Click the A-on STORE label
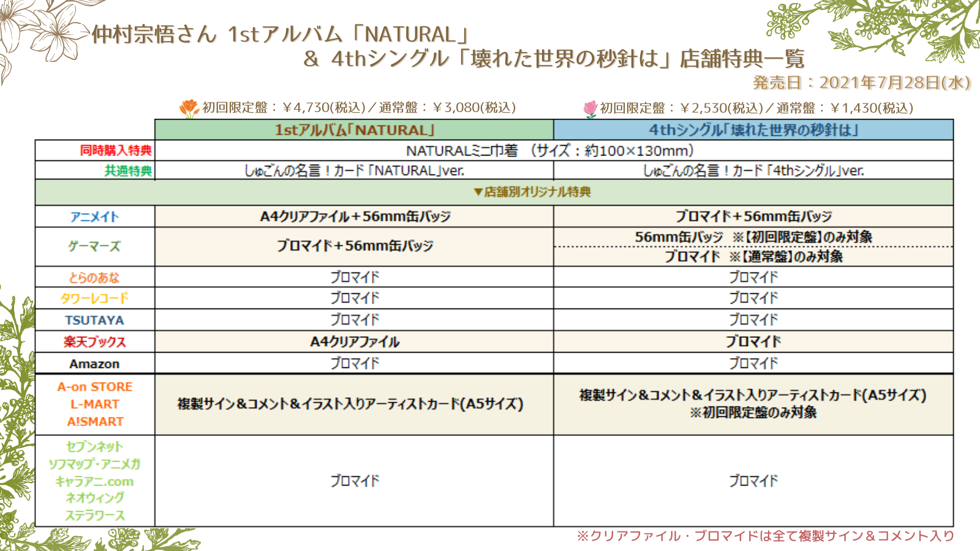Screen dimensions: 980x551 point(95,387)
